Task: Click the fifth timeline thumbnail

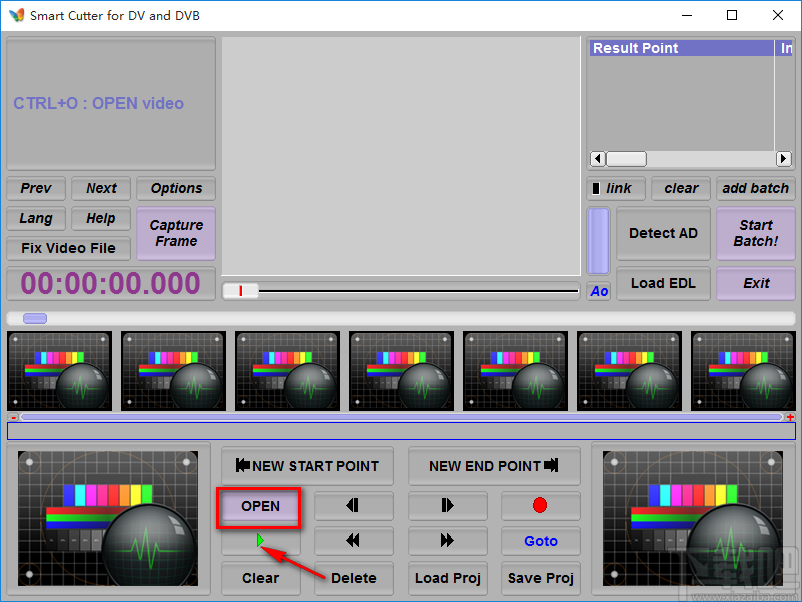Action: (516, 371)
